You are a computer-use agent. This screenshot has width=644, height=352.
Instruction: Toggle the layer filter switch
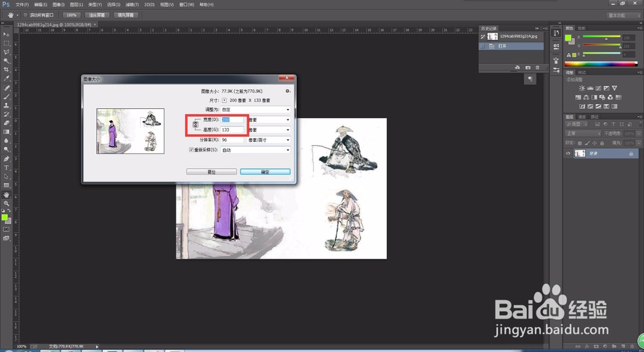coord(640,124)
